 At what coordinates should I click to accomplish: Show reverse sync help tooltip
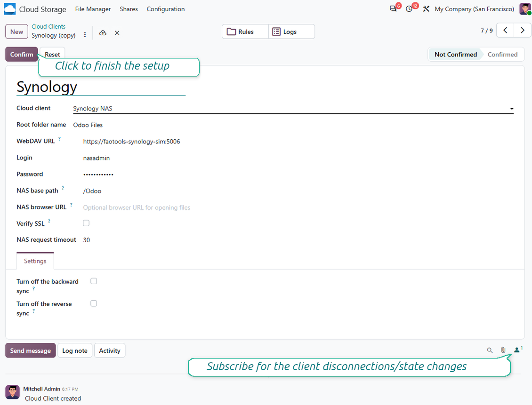33,311
